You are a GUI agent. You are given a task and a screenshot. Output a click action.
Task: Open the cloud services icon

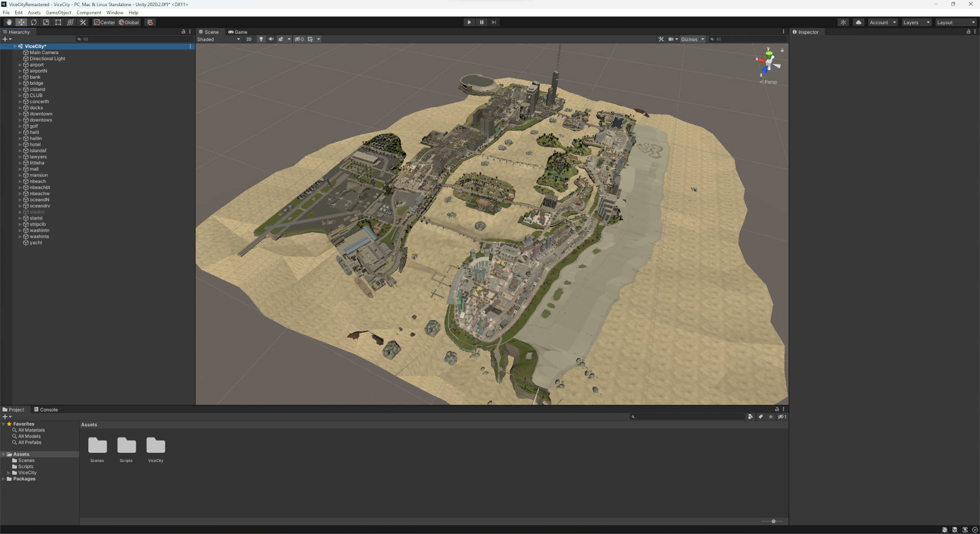859,22
